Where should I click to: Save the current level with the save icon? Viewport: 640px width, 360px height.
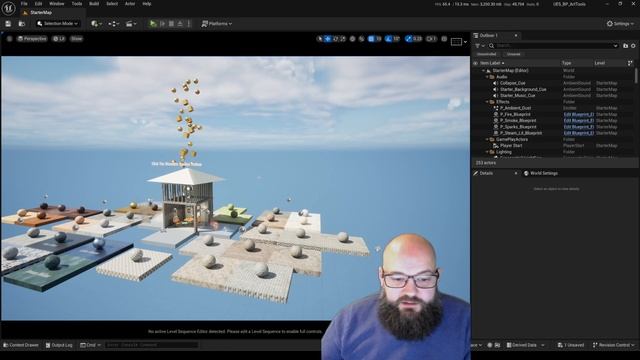pyautogui.click(x=8, y=24)
